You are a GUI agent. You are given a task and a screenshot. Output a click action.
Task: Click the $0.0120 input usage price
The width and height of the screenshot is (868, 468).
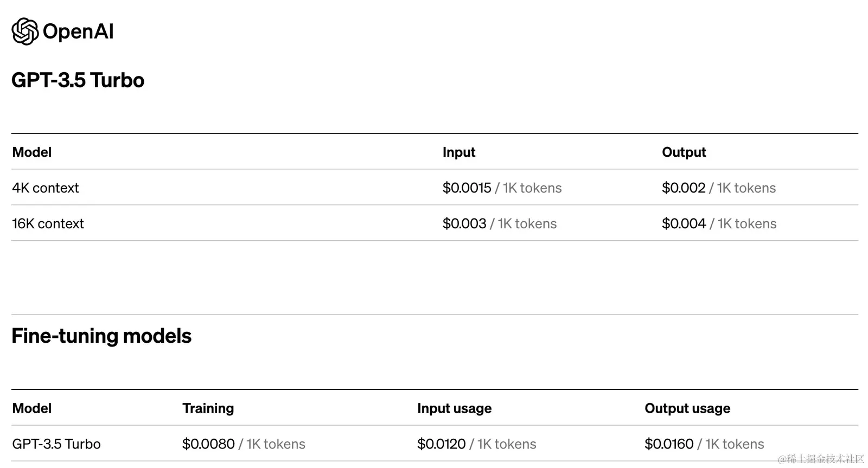[442, 444]
